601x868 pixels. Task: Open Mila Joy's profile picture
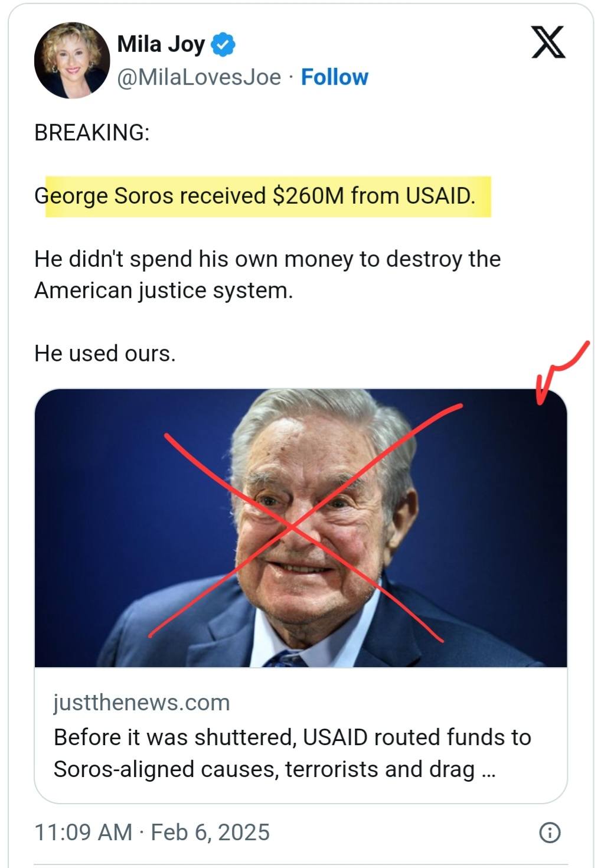[x=72, y=60]
